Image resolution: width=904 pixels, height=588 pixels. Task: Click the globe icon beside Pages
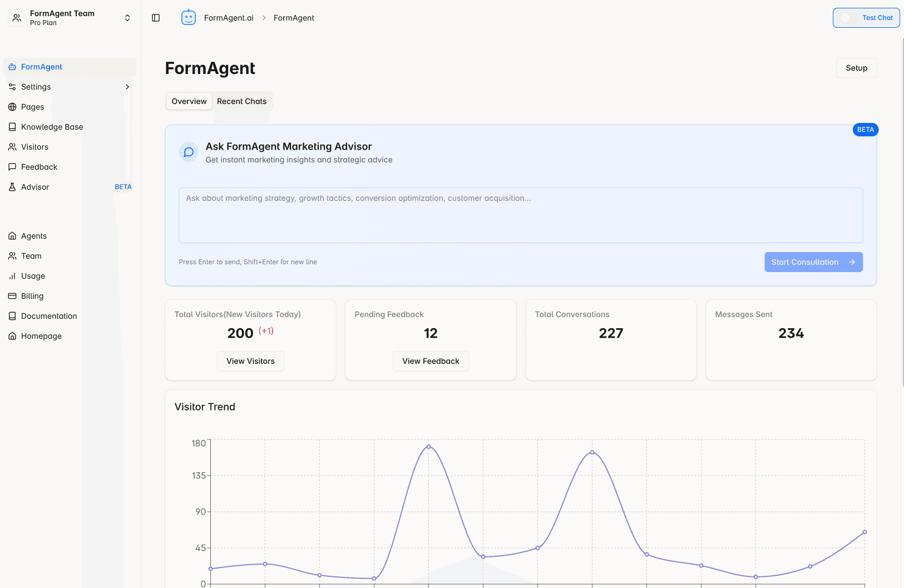(12, 107)
